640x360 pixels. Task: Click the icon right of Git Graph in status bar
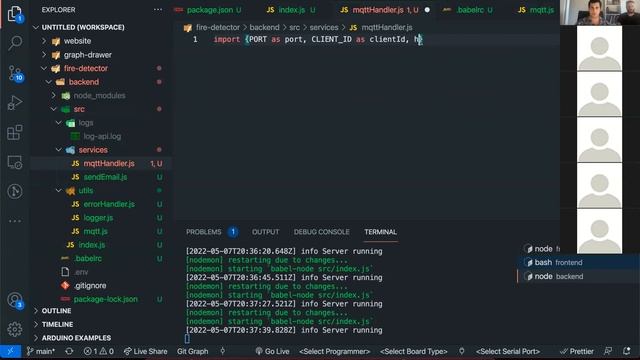[x=222, y=351]
